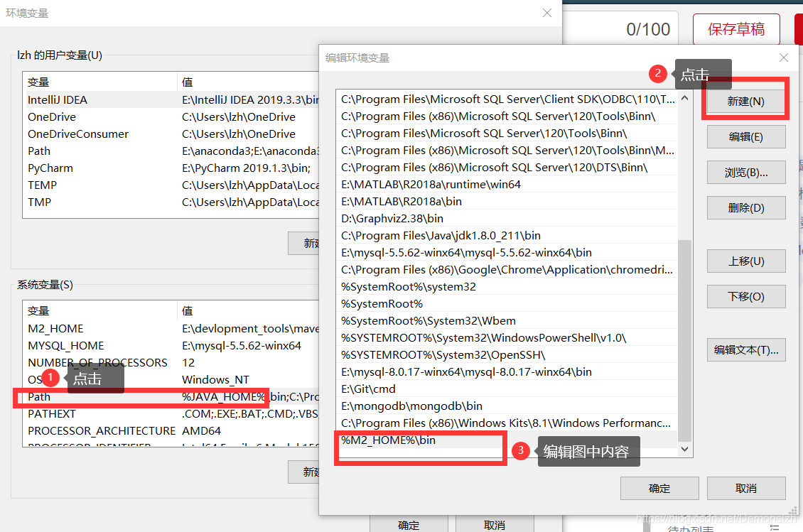The image size is (803, 532).
Task: Click the 上移(U) button
Action: pyautogui.click(x=745, y=261)
